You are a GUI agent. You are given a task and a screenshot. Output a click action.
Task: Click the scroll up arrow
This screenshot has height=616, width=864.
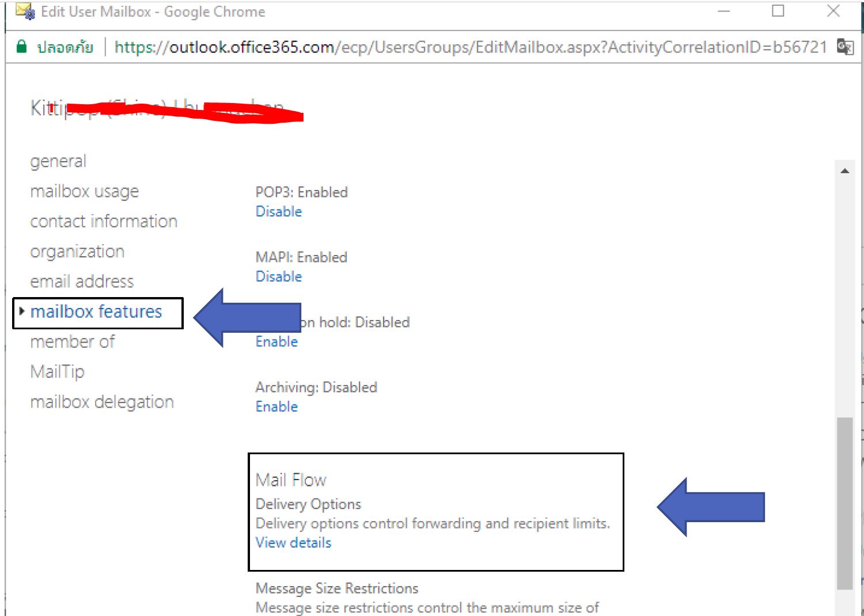click(x=845, y=171)
